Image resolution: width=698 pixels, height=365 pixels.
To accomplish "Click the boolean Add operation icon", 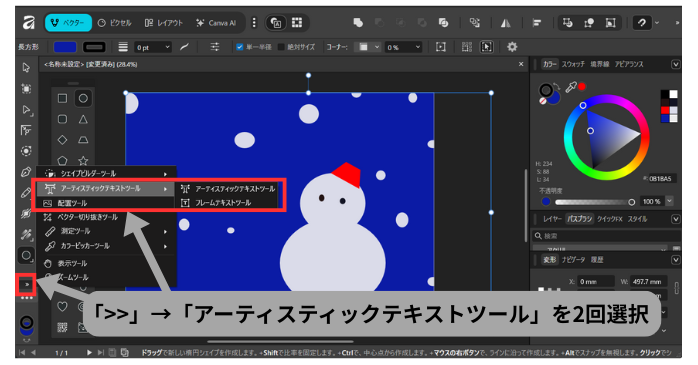I will 358,23.
